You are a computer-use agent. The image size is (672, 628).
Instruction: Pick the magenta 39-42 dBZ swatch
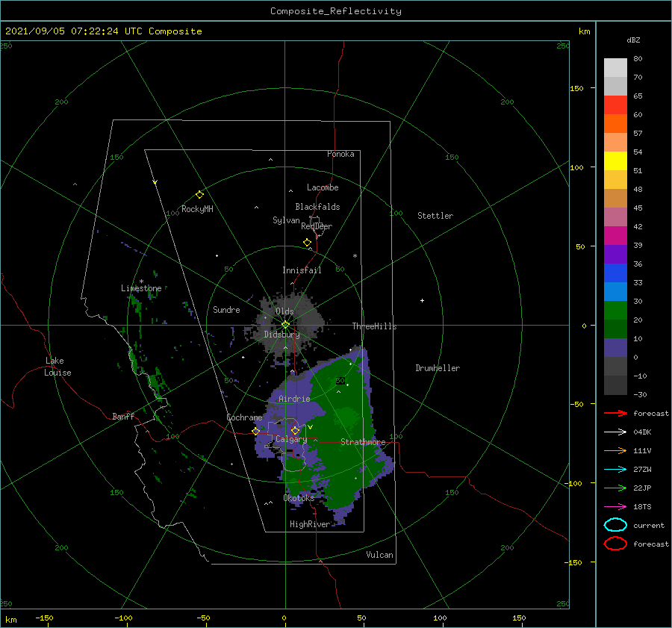pyautogui.click(x=615, y=235)
